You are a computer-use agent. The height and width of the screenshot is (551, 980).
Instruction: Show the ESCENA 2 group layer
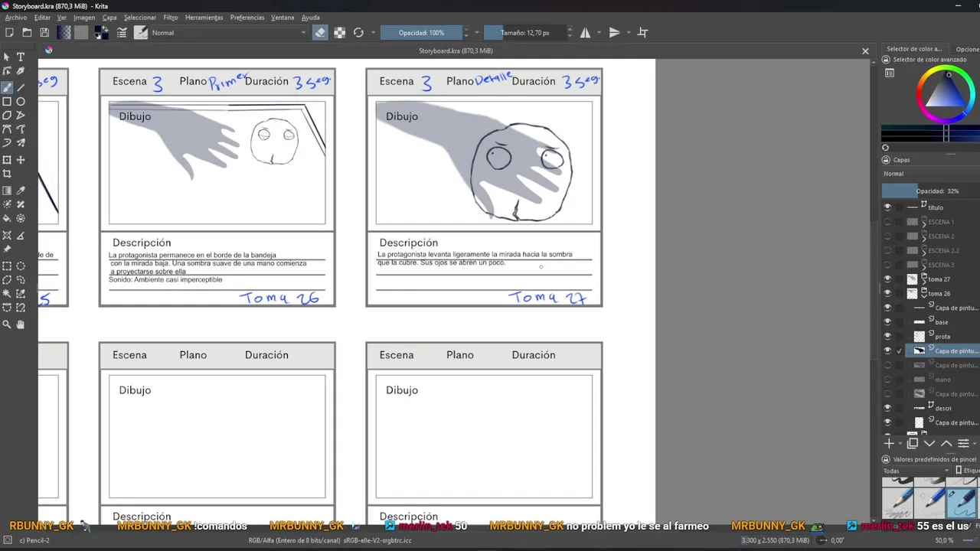pos(887,236)
